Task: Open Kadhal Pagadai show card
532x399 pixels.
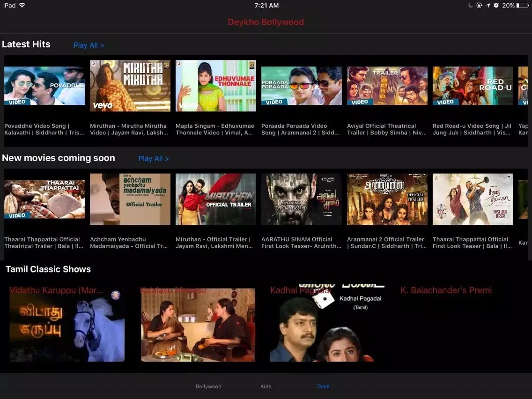Action: coord(327,323)
